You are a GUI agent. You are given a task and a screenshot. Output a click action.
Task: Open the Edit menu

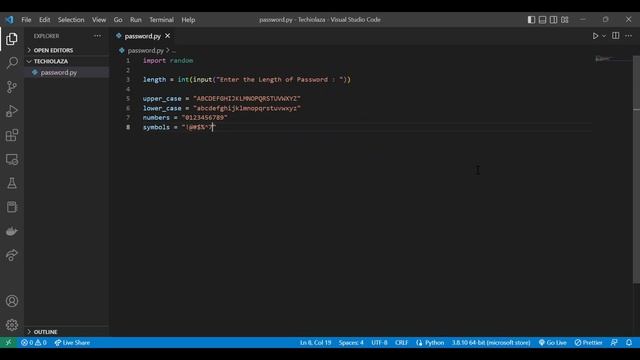tap(44, 20)
